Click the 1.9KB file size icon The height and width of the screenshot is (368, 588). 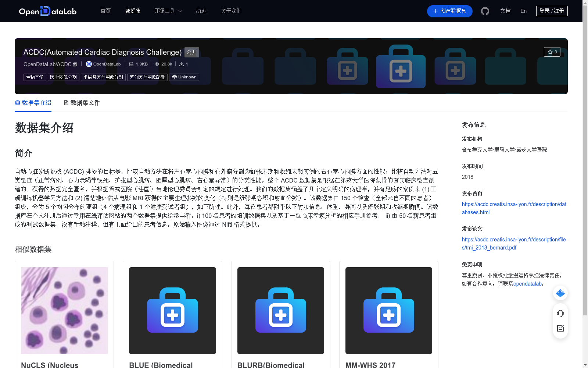pos(131,64)
